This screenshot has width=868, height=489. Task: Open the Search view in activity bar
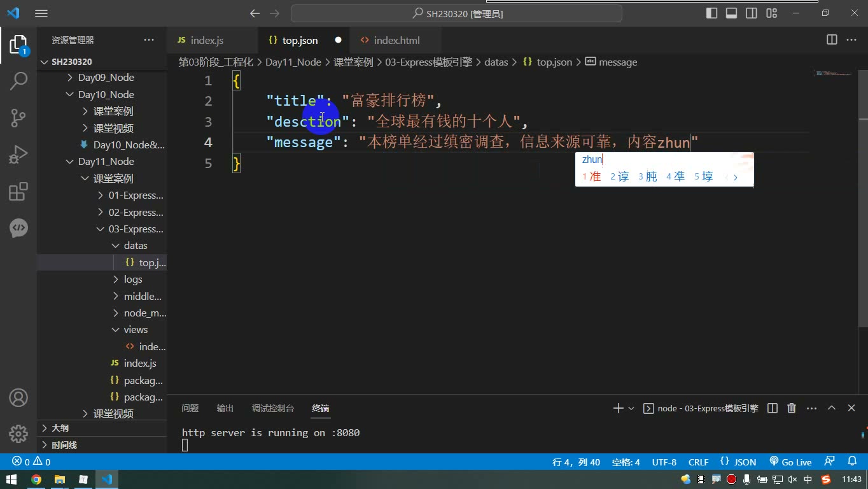pyautogui.click(x=18, y=81)
